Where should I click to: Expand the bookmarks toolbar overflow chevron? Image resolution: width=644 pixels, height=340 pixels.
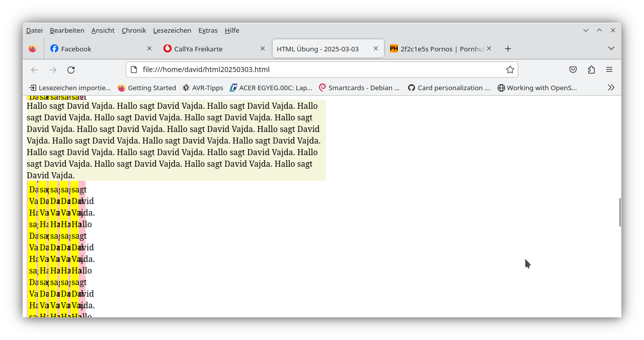tap(611, 88)
